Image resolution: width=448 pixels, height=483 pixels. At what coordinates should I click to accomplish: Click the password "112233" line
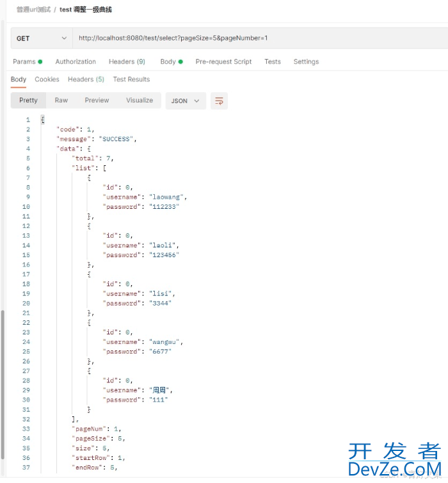[x=141, y=207]
